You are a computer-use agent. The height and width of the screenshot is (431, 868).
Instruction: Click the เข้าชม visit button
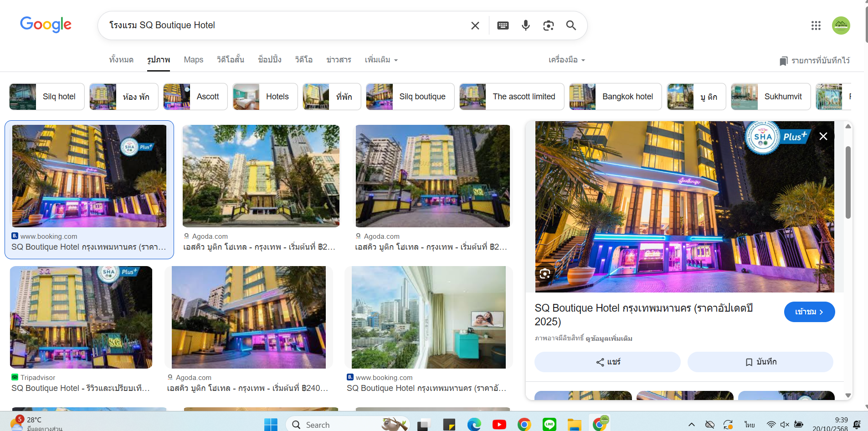(809, 312)
